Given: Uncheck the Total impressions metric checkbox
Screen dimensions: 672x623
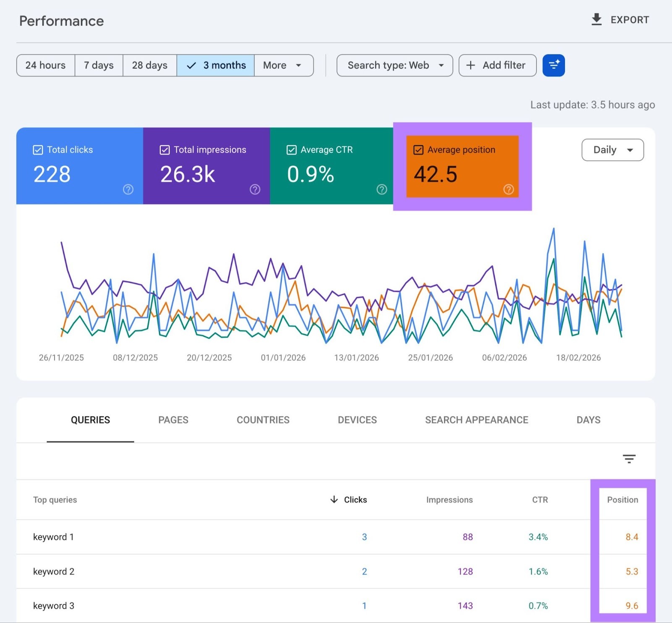Looking at the screenshot, I should click(x=164, y=149).
